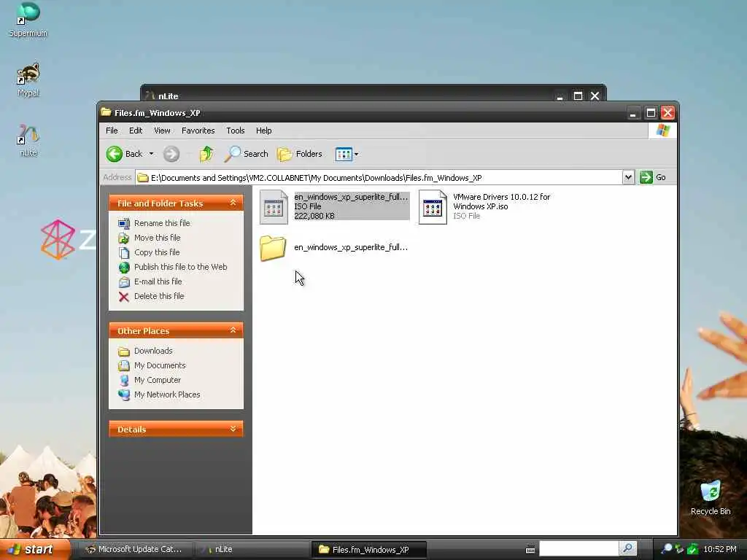Click the red X Delete icon
The image size is (747, 560).
coord(124,297)
